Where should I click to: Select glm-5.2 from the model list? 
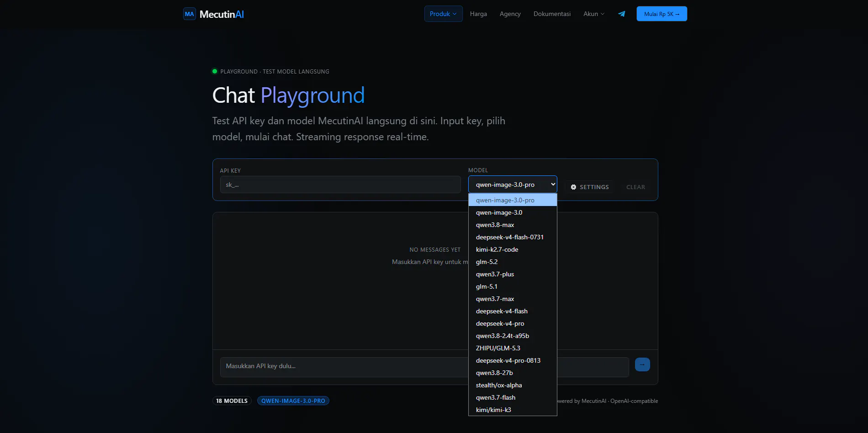[x=513, y=262]
